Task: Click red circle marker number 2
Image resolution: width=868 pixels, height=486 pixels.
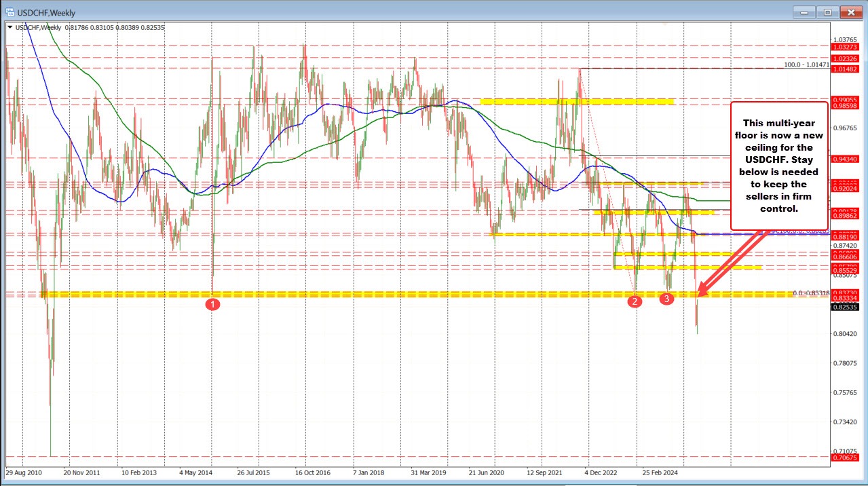Action: click(x=635, y=301)
